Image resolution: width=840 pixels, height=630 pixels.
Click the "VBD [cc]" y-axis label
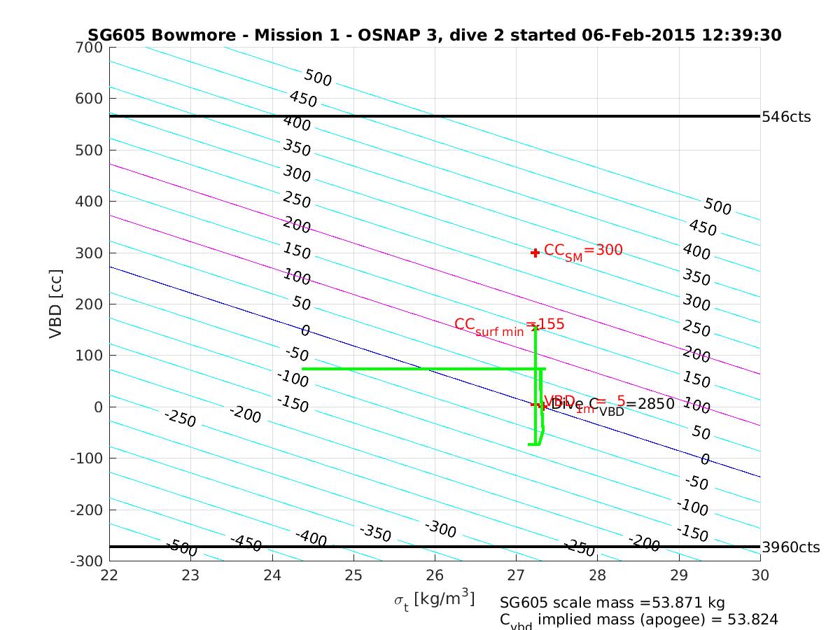point(56,303)
